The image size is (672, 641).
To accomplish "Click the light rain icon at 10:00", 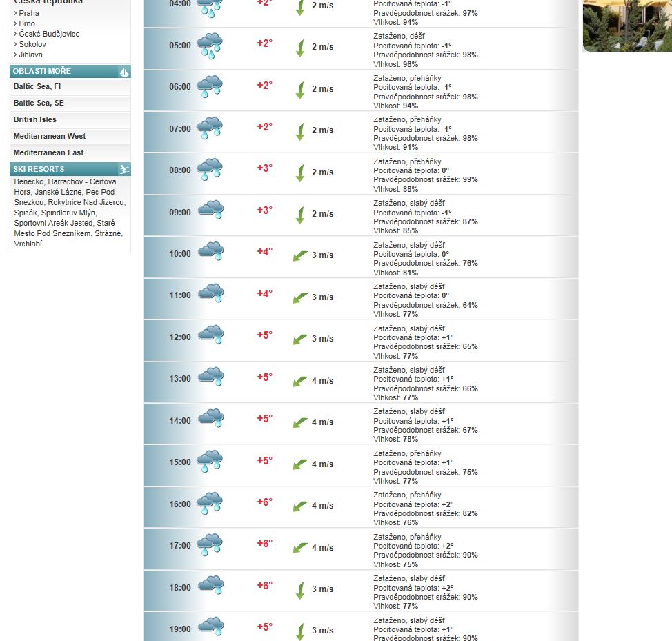I will point(210,251).
